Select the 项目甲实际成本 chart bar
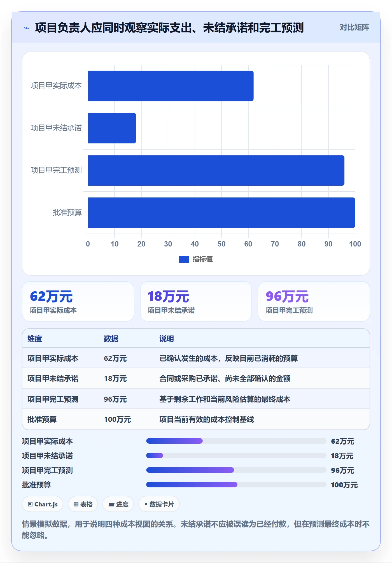This screenshot has width=392, height=563. (171, 86)
